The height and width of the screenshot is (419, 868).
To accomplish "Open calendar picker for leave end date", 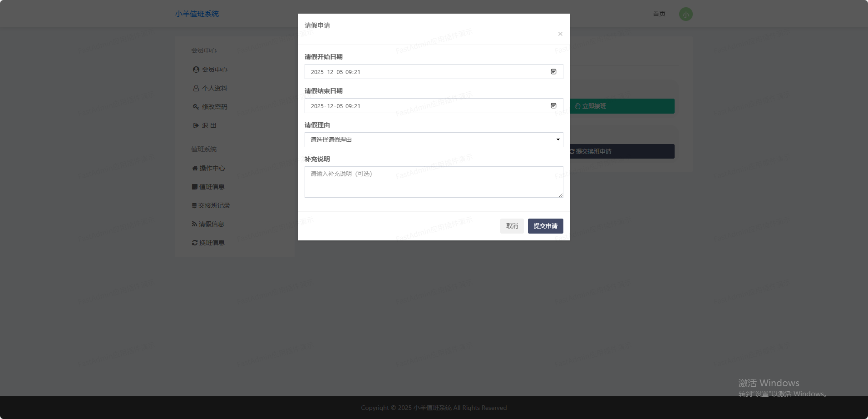I will click(553, 106).
